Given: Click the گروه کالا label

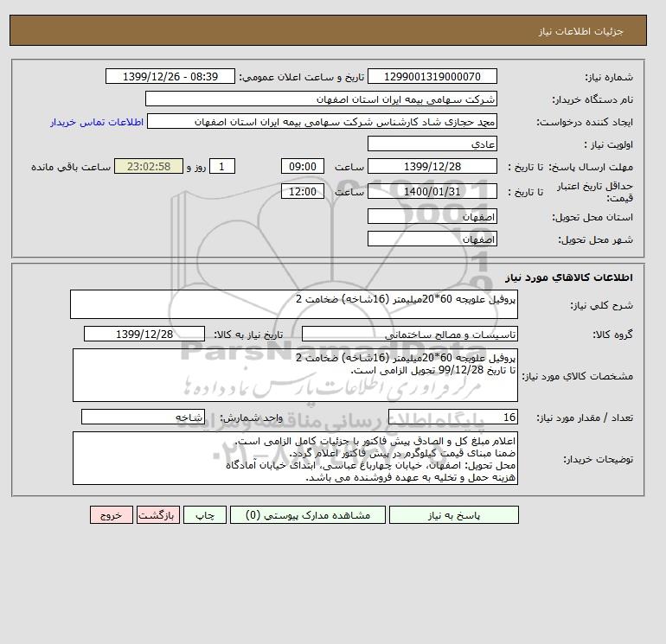Looking at the screenshot, I should click(613, 335).
